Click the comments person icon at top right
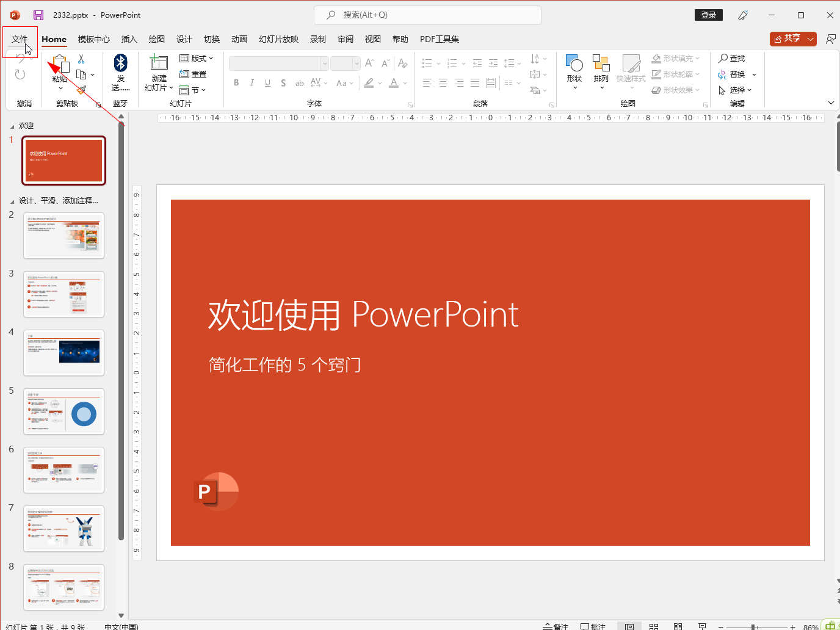The height and width of the screenshot is (630, 840). [x=831, y=39]
